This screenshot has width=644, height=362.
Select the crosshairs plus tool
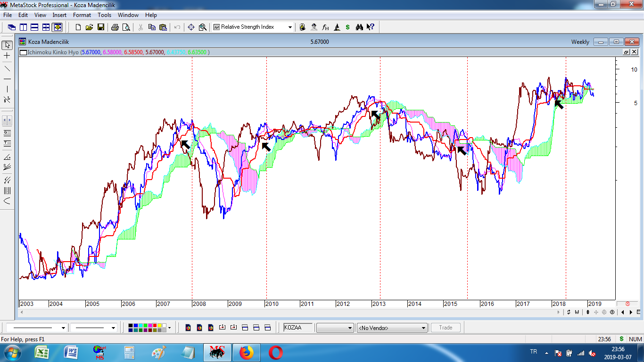tap(7, 56)
